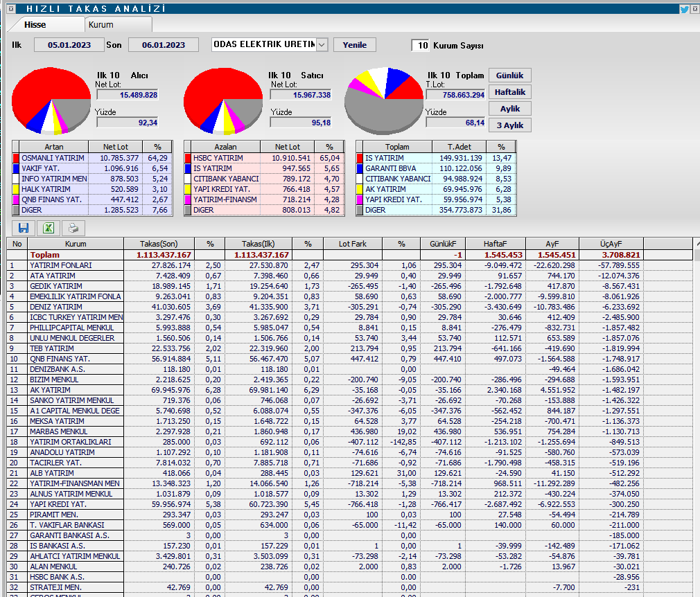Viewport: 700px width, 597px height.
Task: Sort by the Azalan column header
Action: click(225, 147)
